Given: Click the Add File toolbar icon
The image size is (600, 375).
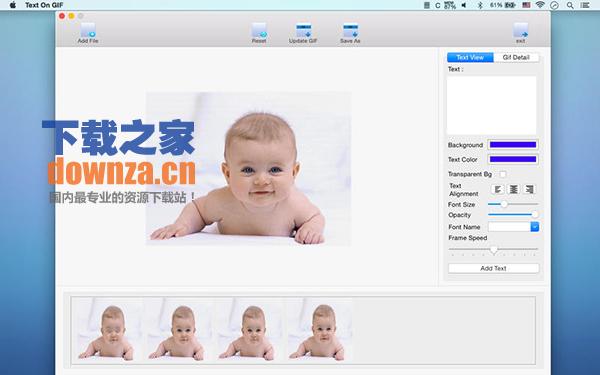Looking at the screenshot, I should click(88, 32).
